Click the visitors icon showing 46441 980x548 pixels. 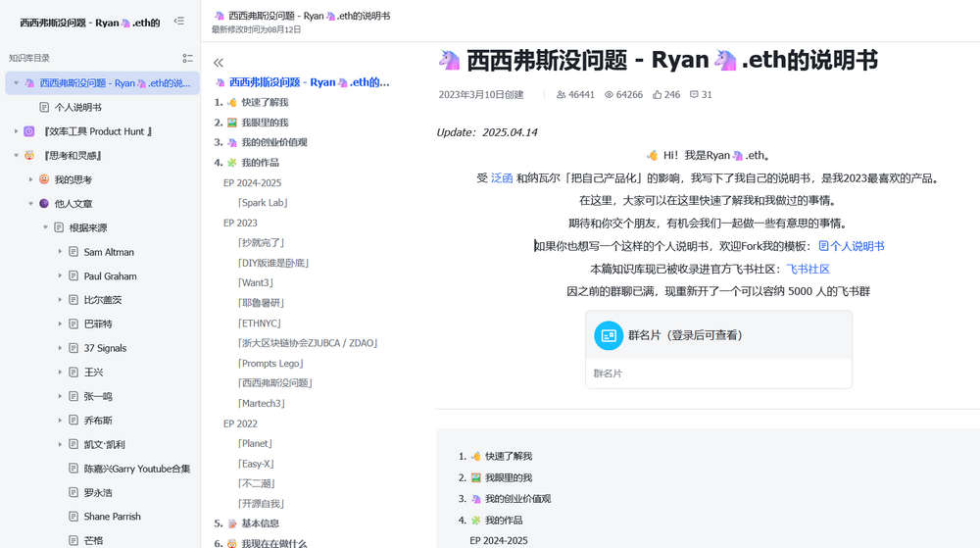(562, 95)
